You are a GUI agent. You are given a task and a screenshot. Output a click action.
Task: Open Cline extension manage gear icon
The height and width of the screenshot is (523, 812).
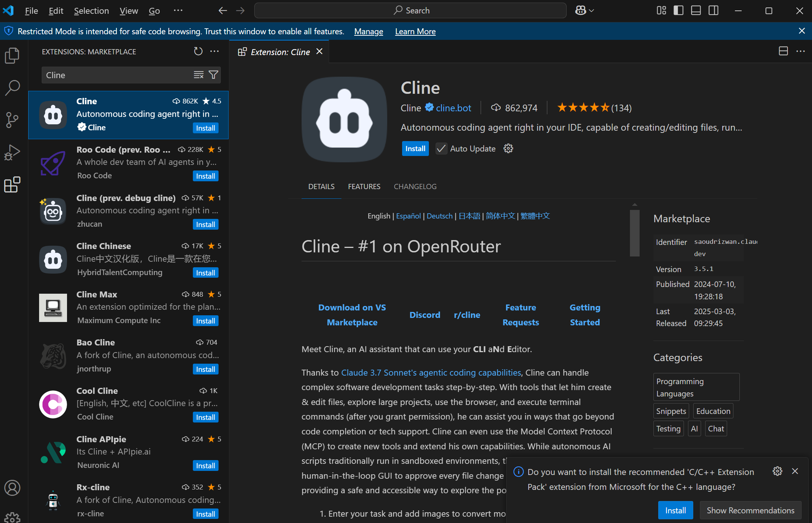[508, 149]
